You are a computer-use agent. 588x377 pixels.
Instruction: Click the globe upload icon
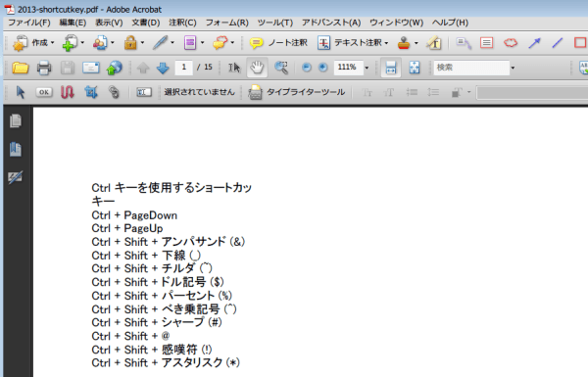click(x=115, y=68)
